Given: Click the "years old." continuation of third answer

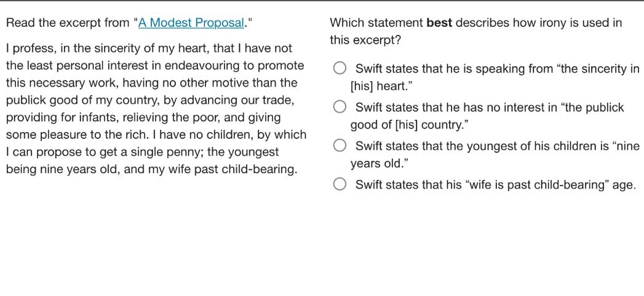Looking at the screenshot, I should coord(379,163).
